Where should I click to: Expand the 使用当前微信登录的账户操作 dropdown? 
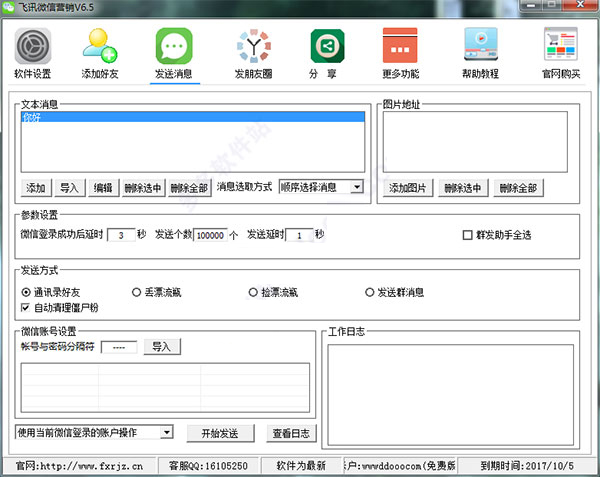(166, 433)
